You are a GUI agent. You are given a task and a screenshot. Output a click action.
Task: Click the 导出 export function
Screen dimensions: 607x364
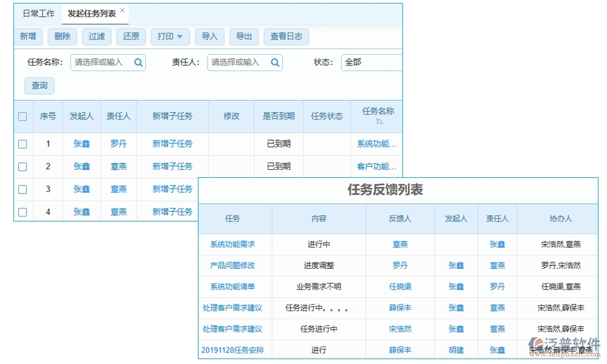click(x=244, y=36)
